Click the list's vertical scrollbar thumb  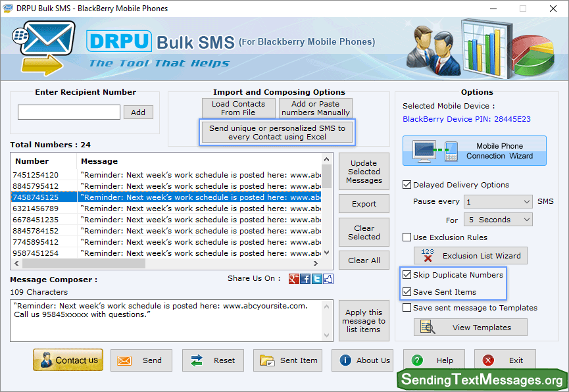click(x=326, y=176)
